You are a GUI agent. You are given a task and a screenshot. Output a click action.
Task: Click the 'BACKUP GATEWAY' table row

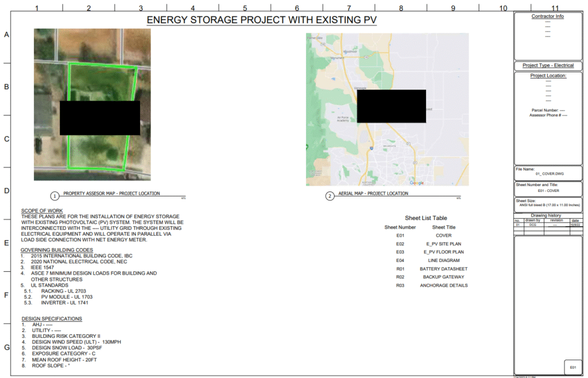coord(430,277)
